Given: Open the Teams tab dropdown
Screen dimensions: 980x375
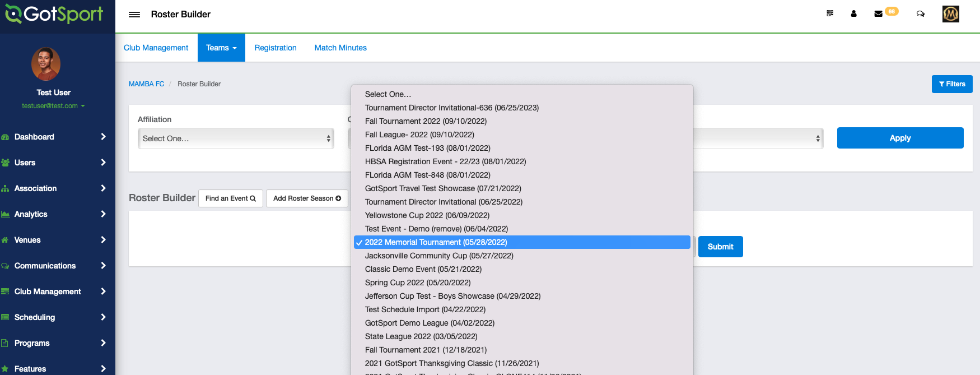Looking at the screenshot, I should coord(221,48).
